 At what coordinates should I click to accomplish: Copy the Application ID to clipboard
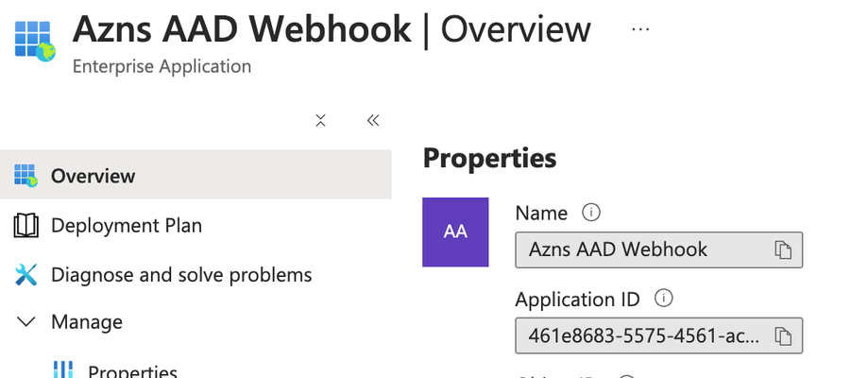783,335
